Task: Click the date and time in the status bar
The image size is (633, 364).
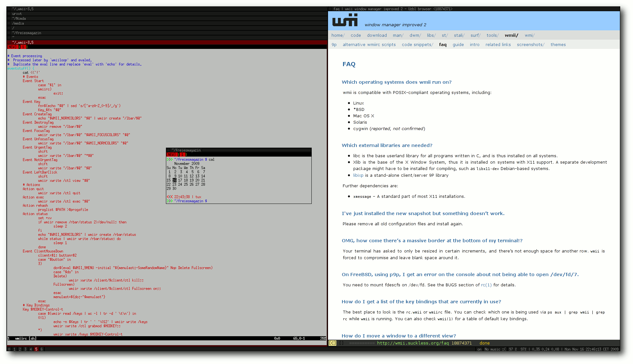Action: click(591, 349)
